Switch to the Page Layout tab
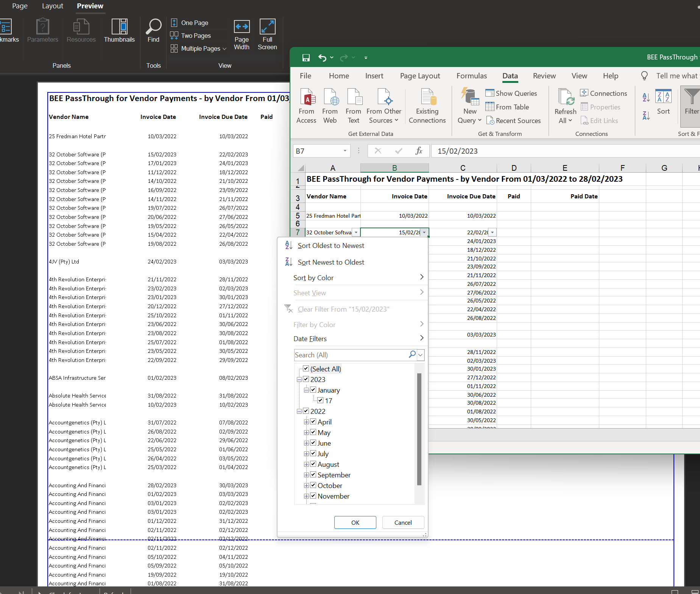This screenshot has width=700, height=594. coord(420,76)
